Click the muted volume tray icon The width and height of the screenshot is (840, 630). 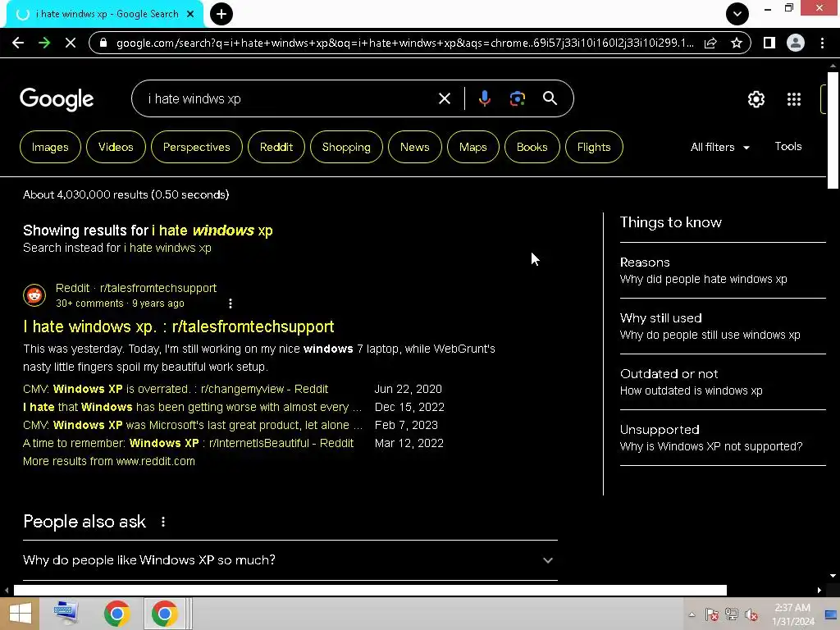(x=751, y=615)
